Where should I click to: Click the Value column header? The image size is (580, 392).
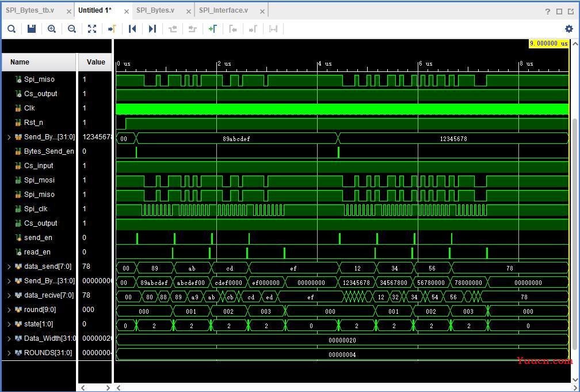point(96,62)
